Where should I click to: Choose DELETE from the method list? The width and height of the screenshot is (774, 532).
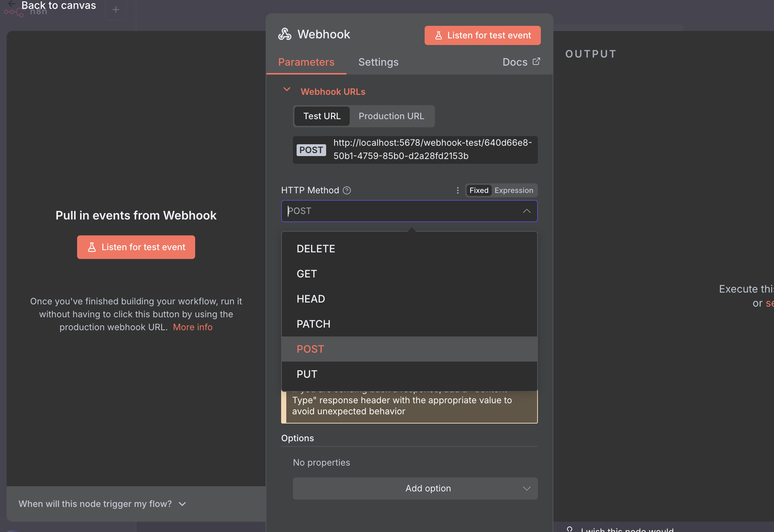coord(316,249)
